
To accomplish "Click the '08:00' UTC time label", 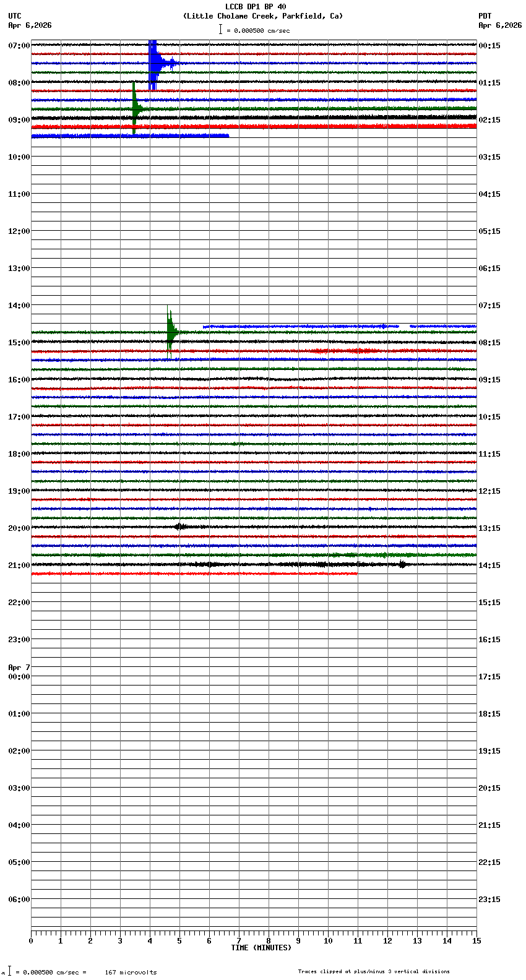I will tap(19, 83).
